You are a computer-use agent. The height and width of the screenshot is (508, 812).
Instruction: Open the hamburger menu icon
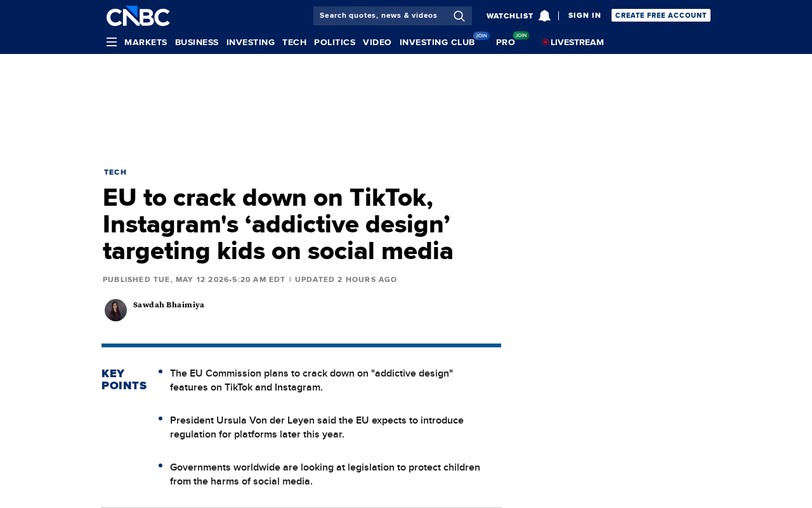pyautogui.click(x=112, y=42)
